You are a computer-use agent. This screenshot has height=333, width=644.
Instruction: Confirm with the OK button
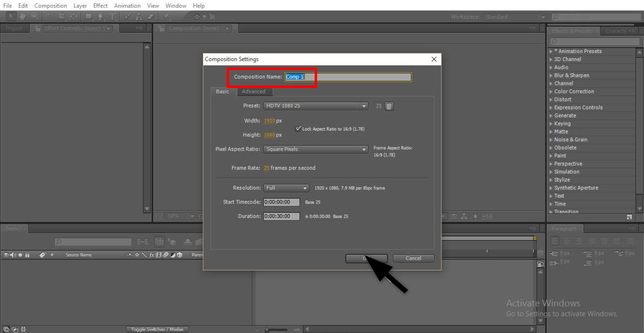(x=366, y=258)
